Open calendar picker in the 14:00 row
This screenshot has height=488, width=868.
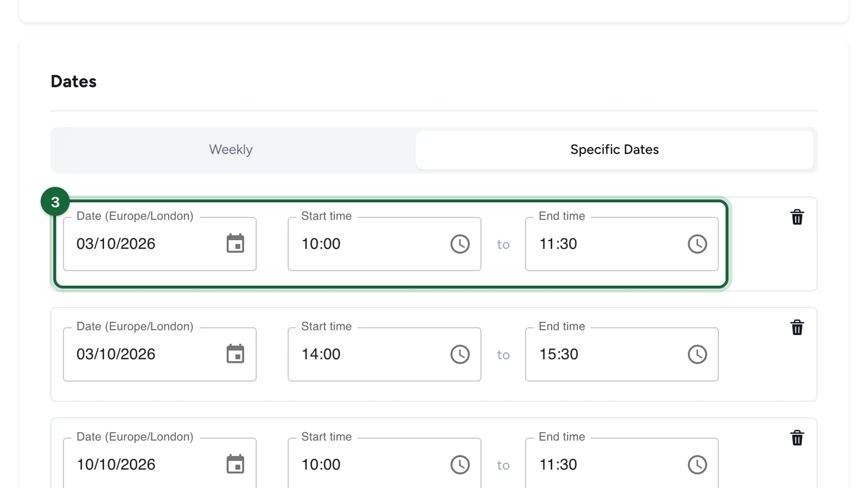tap(235, 354)
